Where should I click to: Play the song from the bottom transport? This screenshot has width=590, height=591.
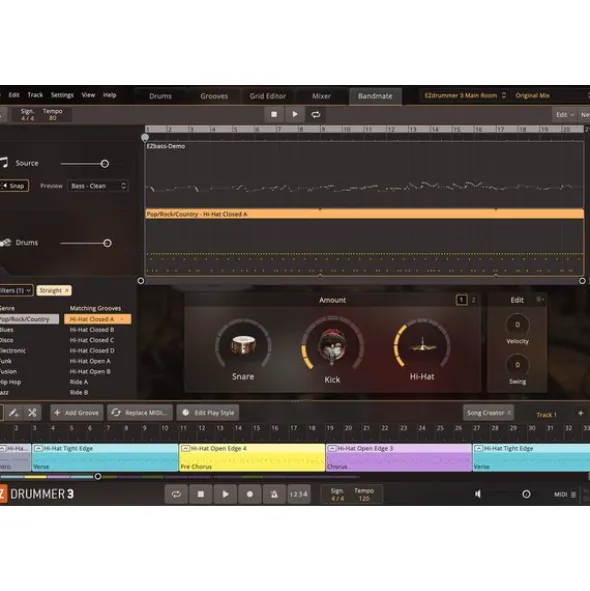[225, 494]
